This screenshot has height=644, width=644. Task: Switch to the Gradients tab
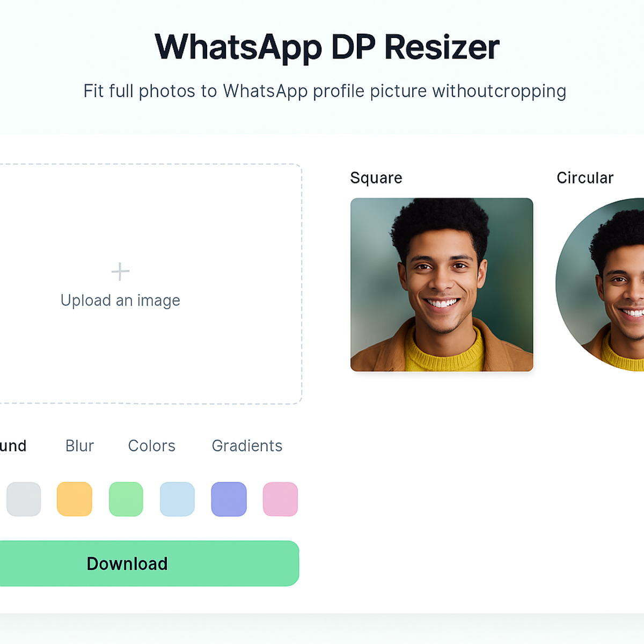pos(247,446)
